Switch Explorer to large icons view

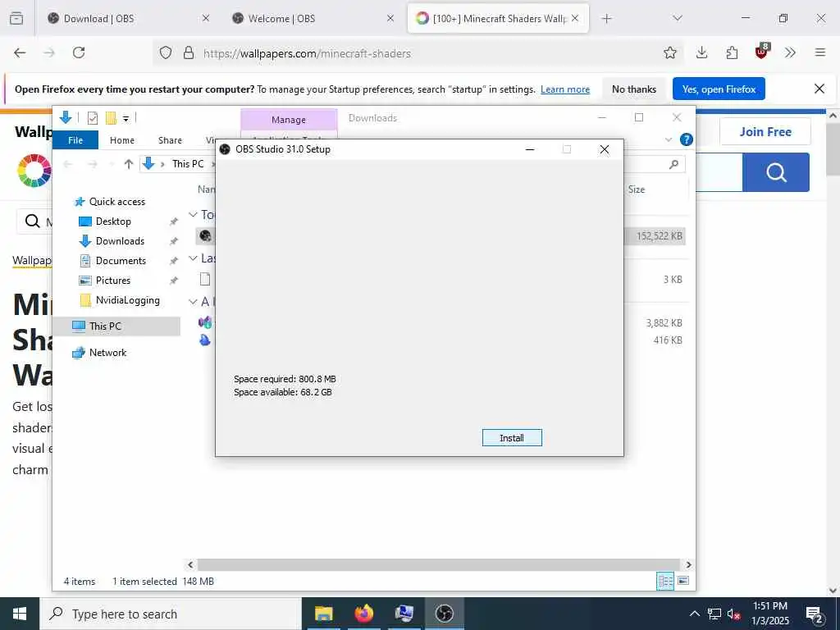coord(683,581)
